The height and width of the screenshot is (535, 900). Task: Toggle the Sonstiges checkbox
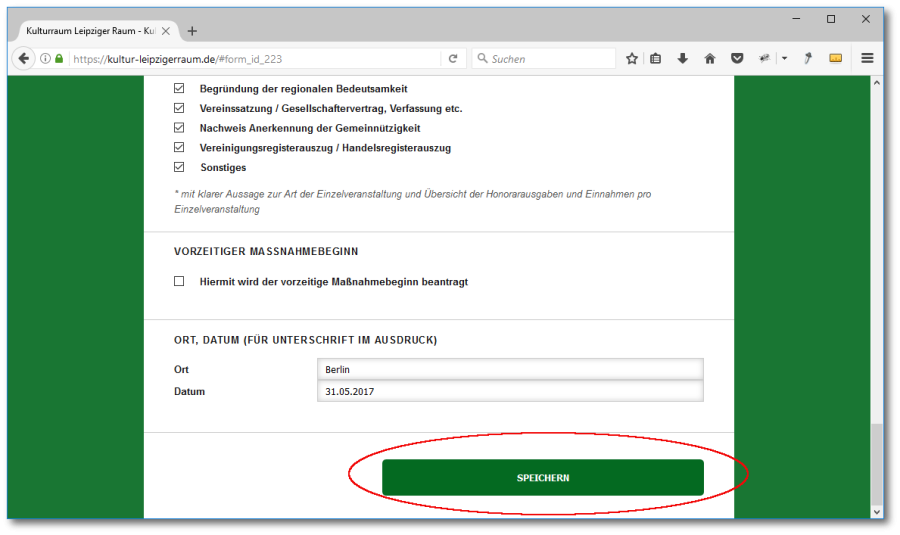tap(179, 167)
